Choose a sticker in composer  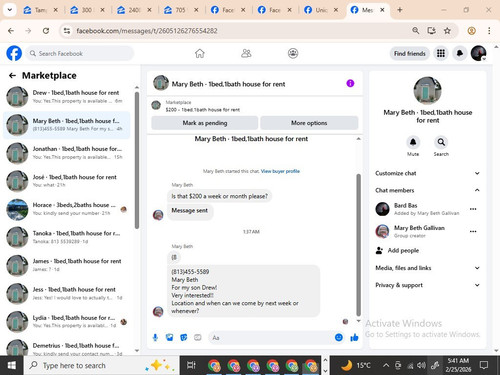tap(184, 338)
